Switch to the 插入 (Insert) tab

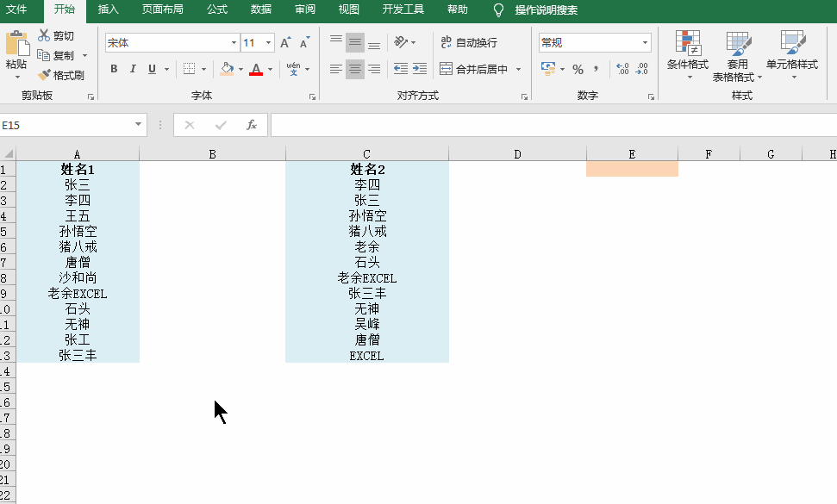(108, 9)
